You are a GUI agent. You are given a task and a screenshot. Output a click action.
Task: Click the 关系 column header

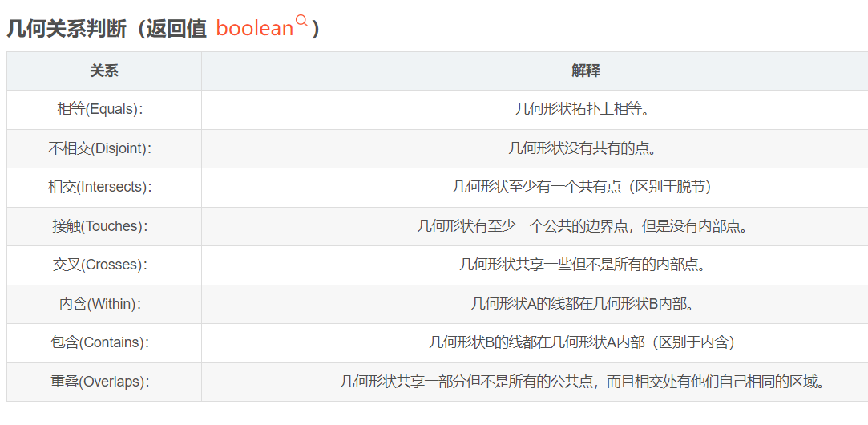[103, 71]
